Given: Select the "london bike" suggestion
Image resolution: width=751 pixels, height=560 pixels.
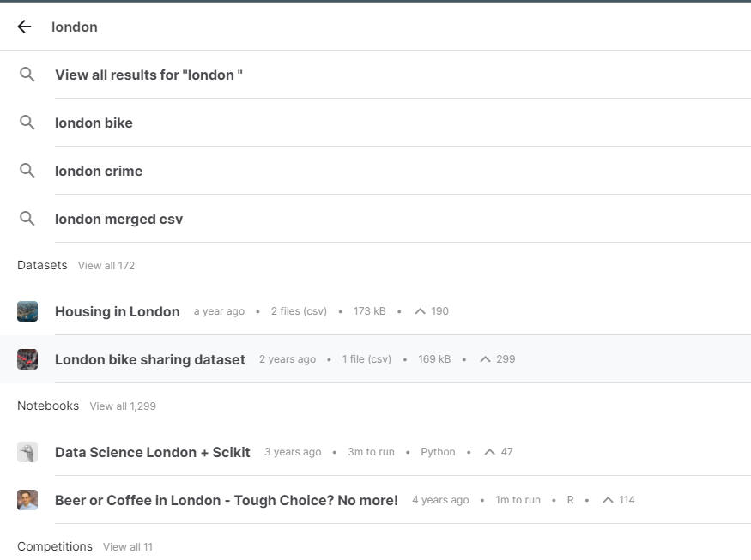Looking at the screenshot, I should pos(94,123).
